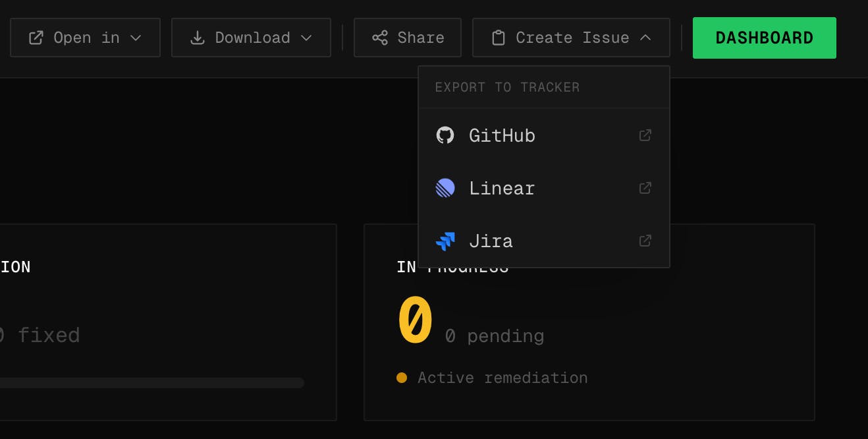Click the GitHub octocat logo
The width and height of the screenshot is (868, 439).
(445, 135)
